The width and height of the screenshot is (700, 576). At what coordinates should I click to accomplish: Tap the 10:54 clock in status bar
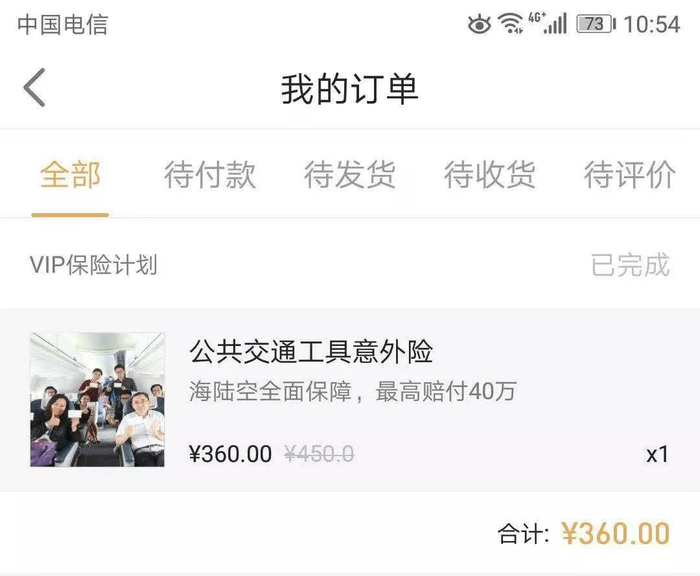coord(651,24)
